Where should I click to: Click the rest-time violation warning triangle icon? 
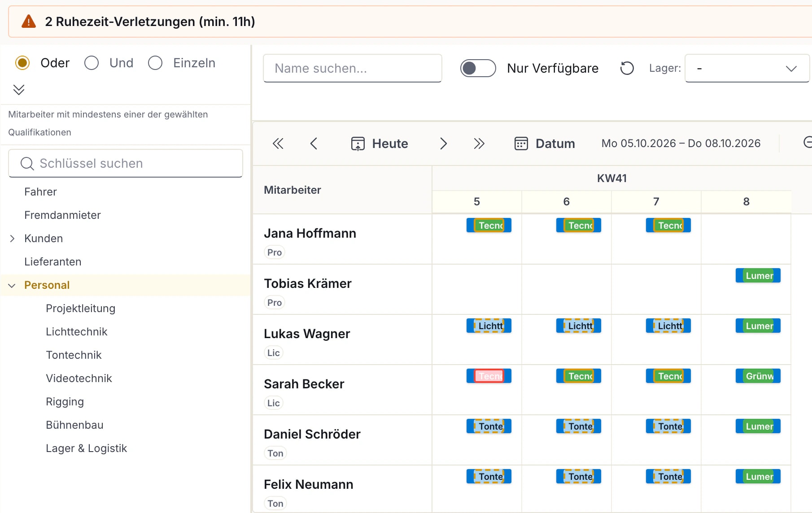[x=29, y=22]
